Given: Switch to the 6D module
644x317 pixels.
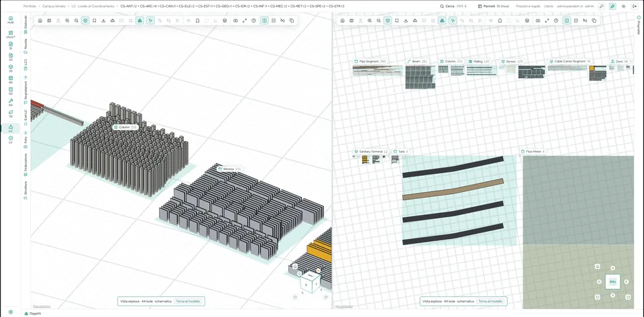Looking at the screenshot, I should pos(11,102).
